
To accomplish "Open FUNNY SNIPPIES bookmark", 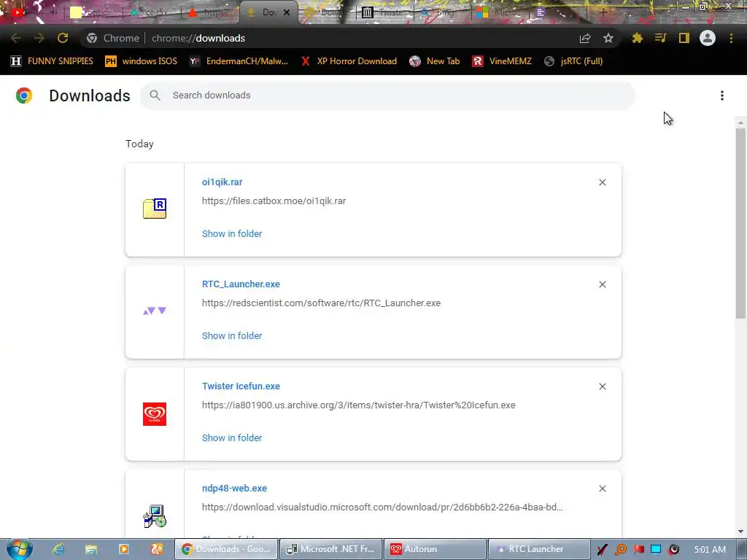I will click(x=52, y=61).
